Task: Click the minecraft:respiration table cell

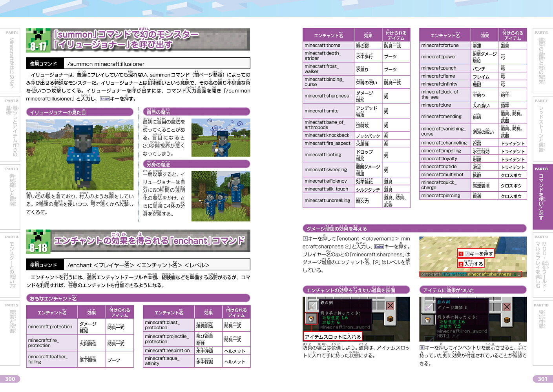Action: tap(169, 351)
